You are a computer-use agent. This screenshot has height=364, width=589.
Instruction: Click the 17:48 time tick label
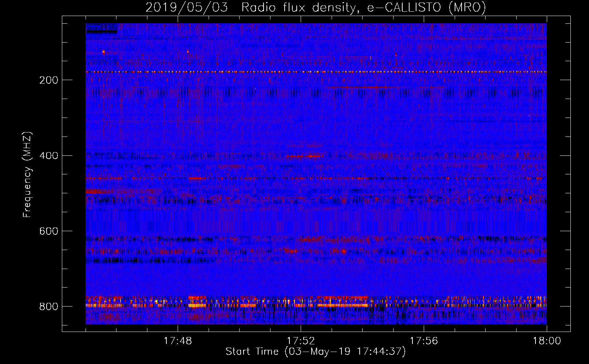[x=178, y=341]
